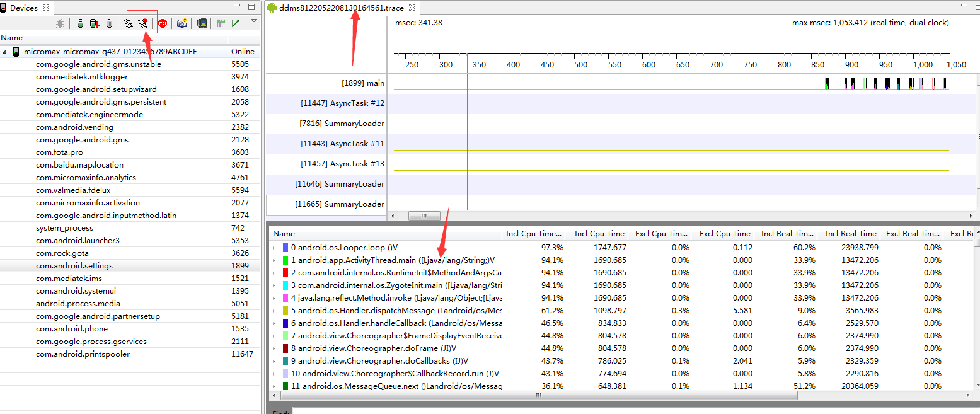Click the 23938.799 Incl Real Time value

coord(860,248)
